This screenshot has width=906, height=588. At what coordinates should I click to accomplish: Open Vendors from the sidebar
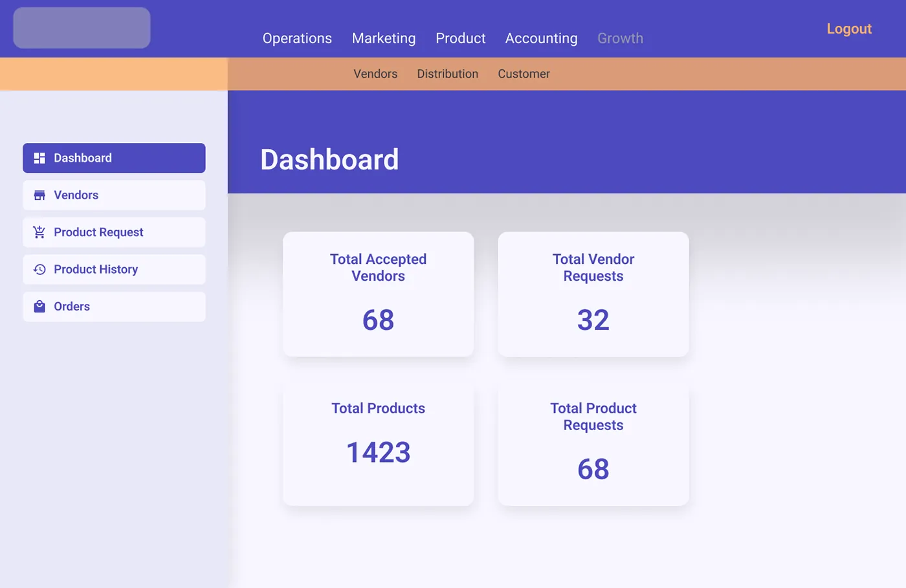pos(114,195)
